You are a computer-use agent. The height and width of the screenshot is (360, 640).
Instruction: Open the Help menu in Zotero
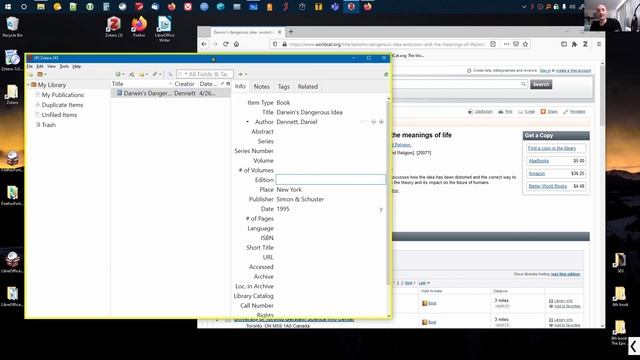click(77, 66)
